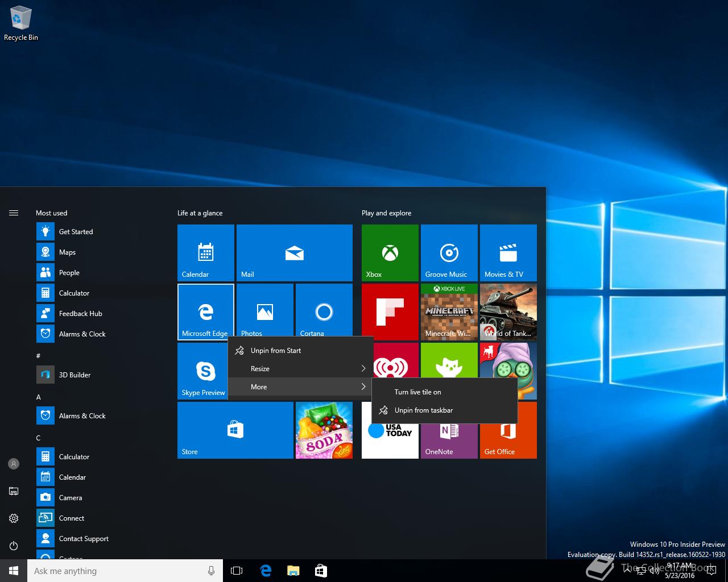728x582 pixels.
Task: Launch Edge from the taskbar
Action: pos(265,571)
